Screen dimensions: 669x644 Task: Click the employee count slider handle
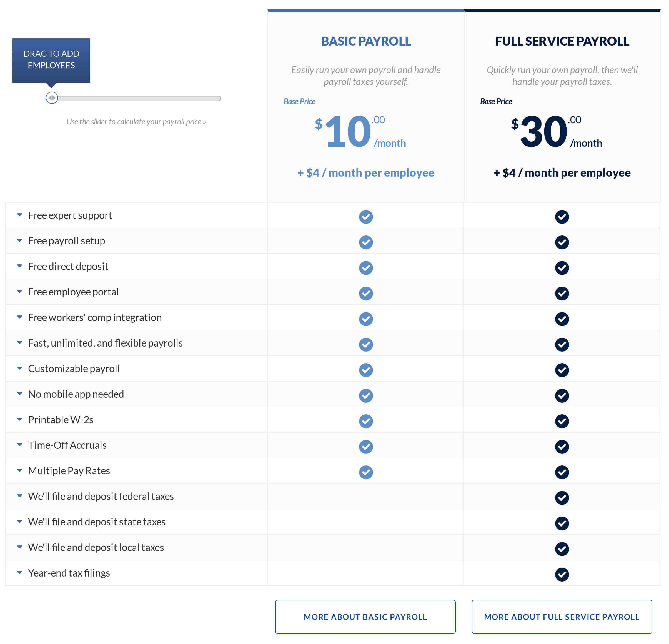[52, 98]
